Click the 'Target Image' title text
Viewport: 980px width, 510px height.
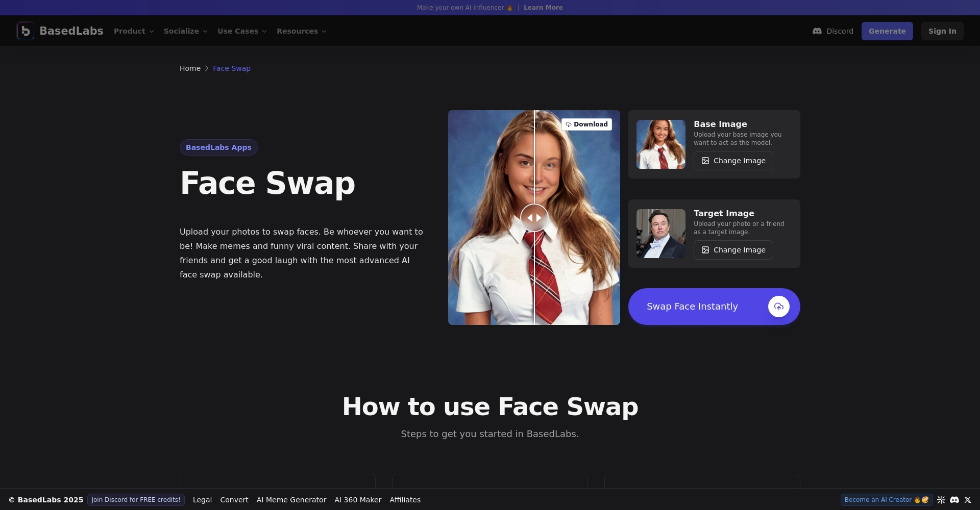pos(724,213)
